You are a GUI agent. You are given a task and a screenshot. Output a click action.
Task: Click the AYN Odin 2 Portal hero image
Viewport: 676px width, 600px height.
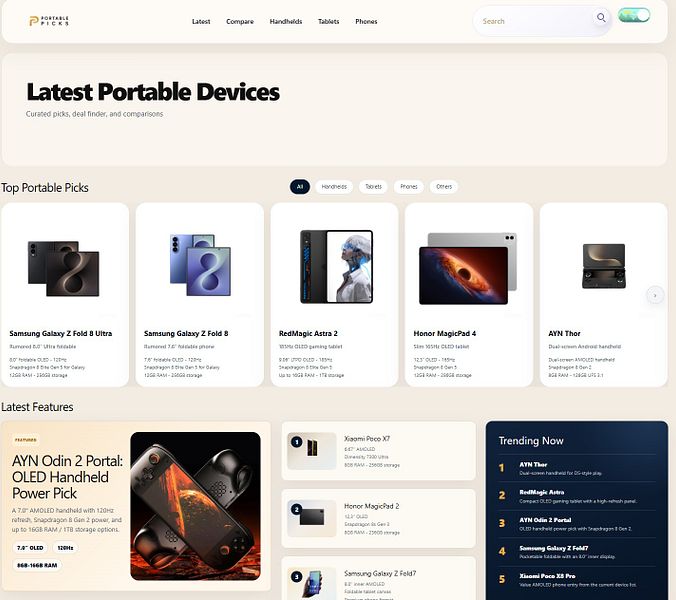[x=195, y=506]
